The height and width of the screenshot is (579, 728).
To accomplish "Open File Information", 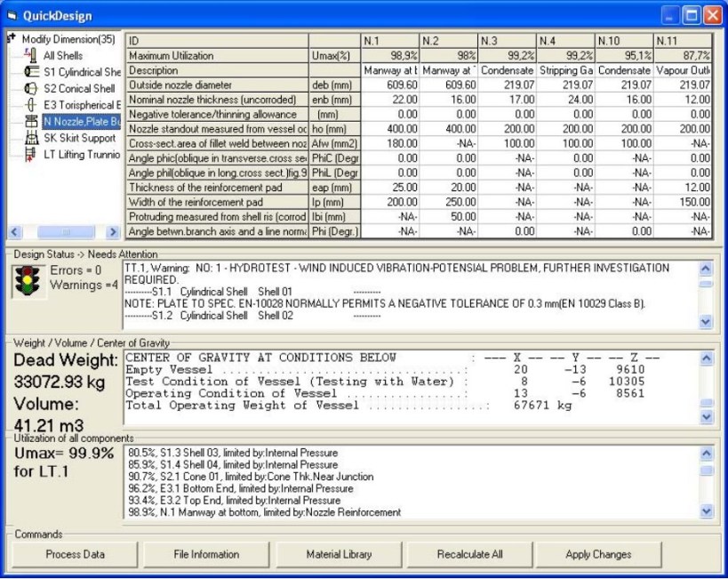I will [x=205, y=554].
